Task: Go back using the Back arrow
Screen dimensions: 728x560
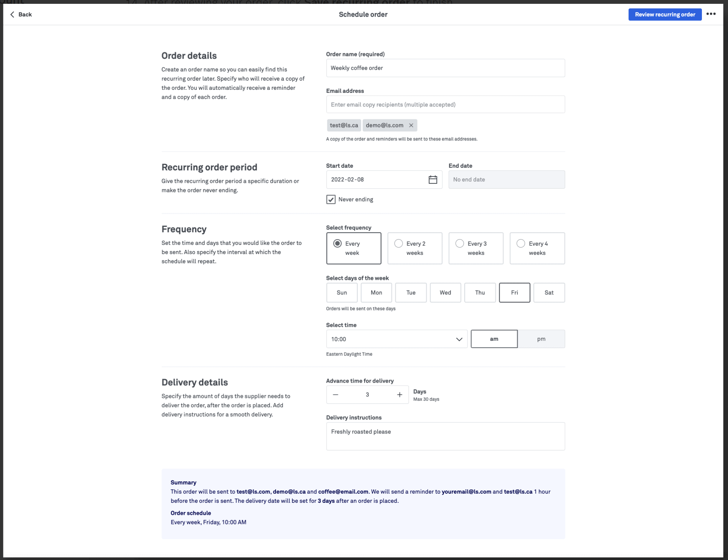Action: coord(20,15)
